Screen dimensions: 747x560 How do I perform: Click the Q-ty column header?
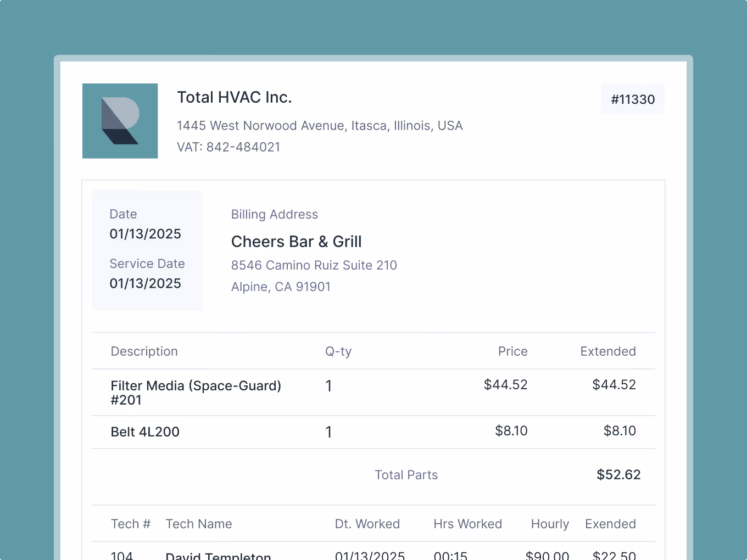pyautogui.click(x=338, y=351)
